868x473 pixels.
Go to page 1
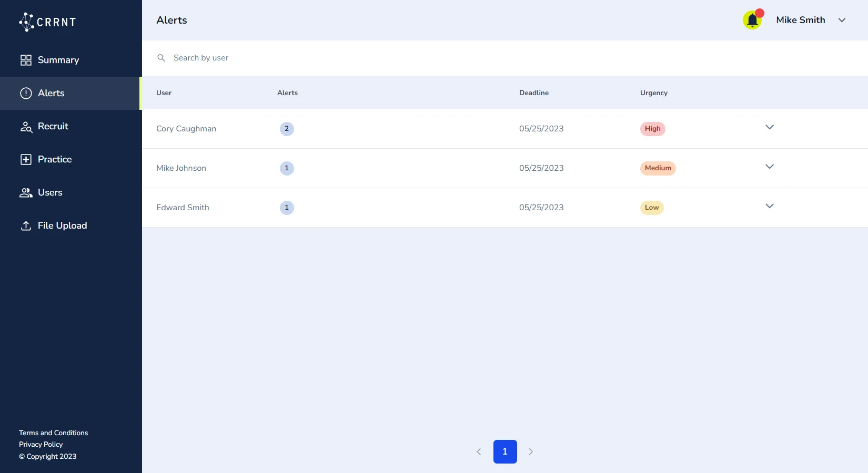click(x=505, y=451)
